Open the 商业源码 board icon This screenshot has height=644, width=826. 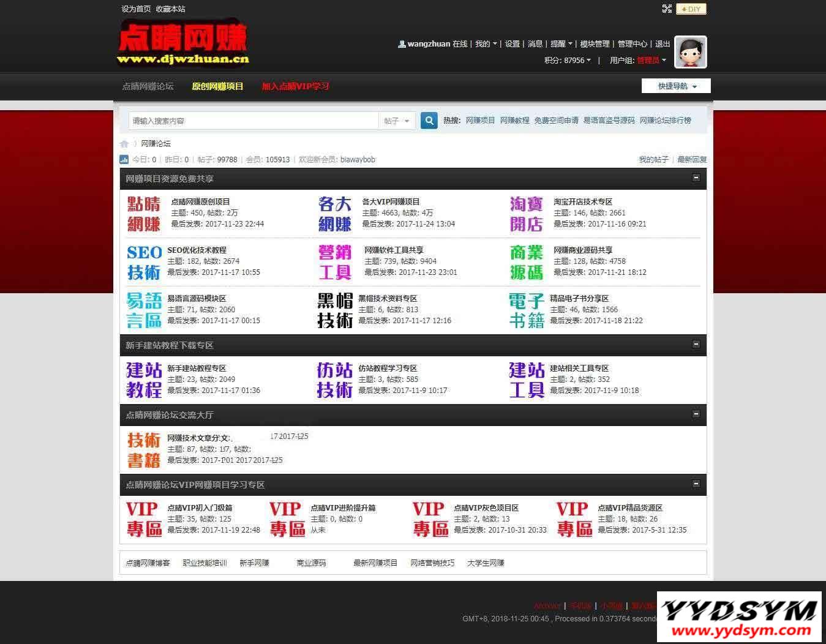527,262
